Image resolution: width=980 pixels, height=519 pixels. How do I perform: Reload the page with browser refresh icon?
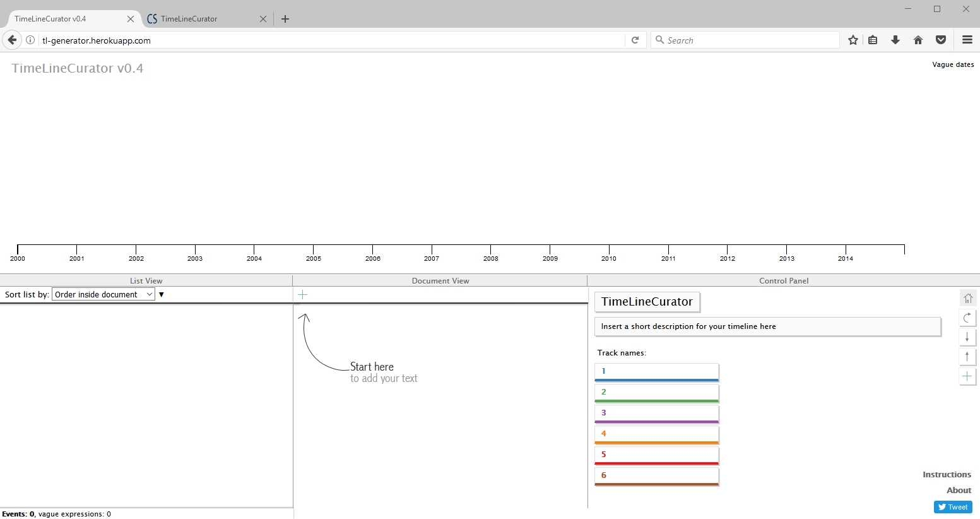point(635,40)
